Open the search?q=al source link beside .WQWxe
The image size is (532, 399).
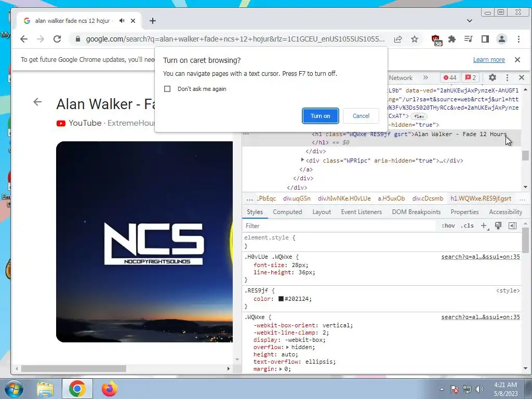[x=481, y=317]
